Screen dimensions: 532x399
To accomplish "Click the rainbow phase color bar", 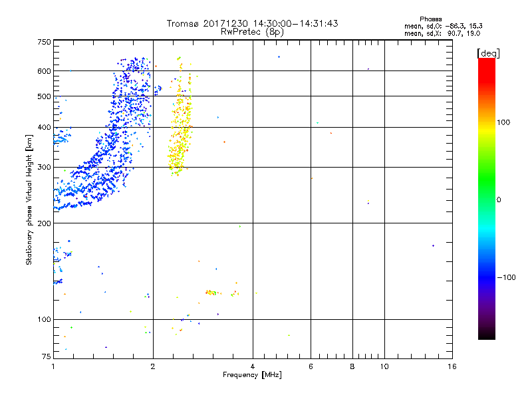I will 487,198.
